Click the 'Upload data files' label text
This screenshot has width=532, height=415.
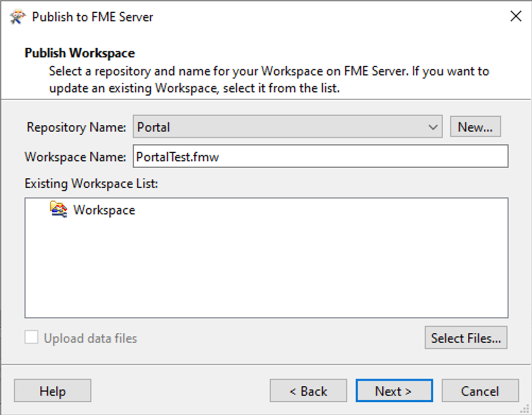click(90, 338)
